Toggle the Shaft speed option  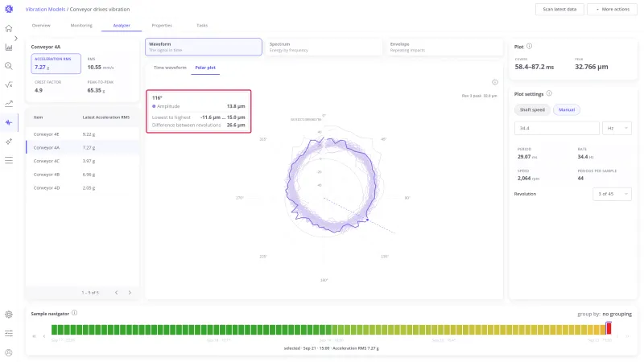pos(532,109)
